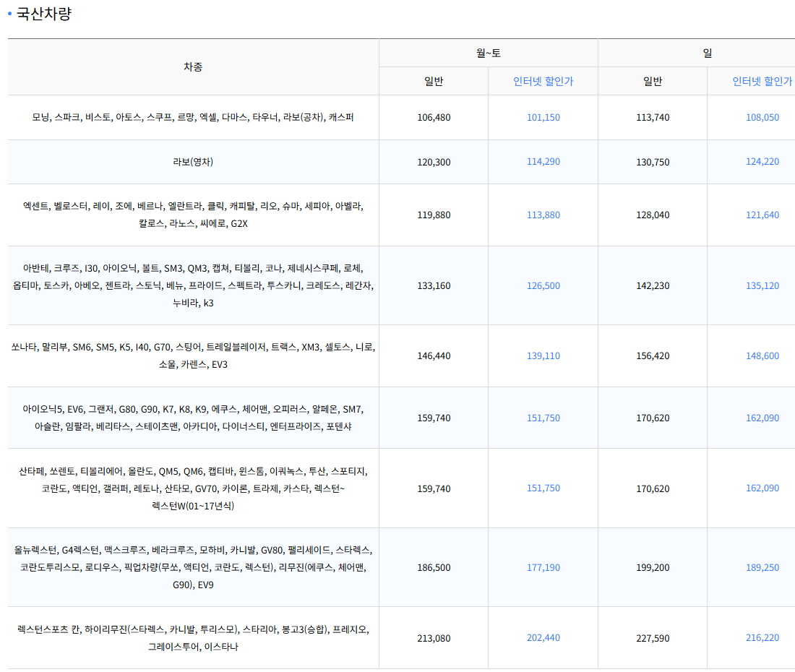Click the 월~토 column group header
Viewport: 795px width, 672px height.
pos(489,53)
